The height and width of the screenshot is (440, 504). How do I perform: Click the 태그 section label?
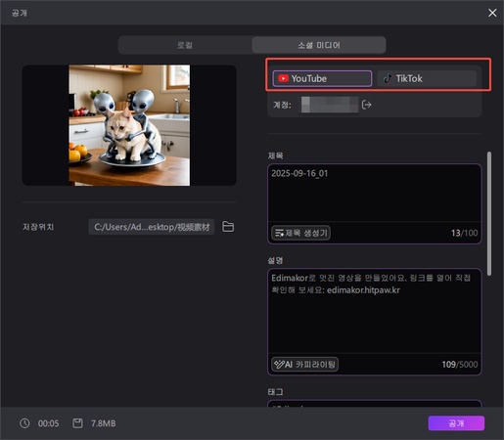click(x=275, y=392)
